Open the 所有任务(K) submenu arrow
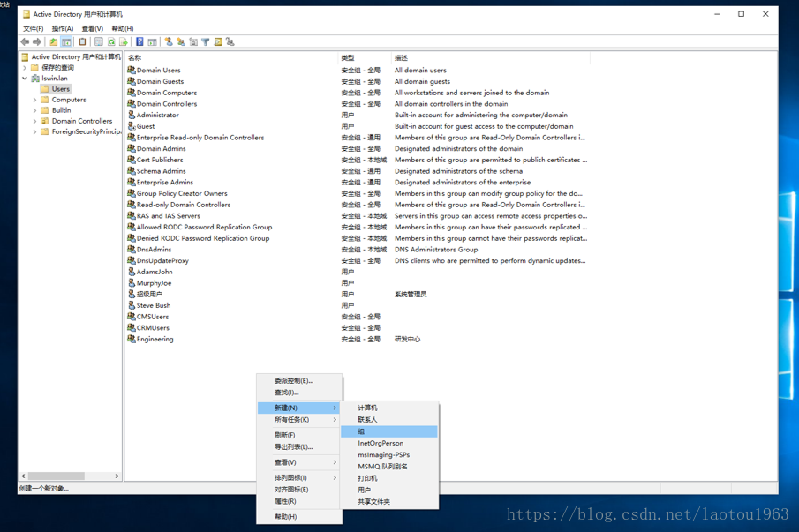Screen dimensions: 799x532 (x=335, y=420)
